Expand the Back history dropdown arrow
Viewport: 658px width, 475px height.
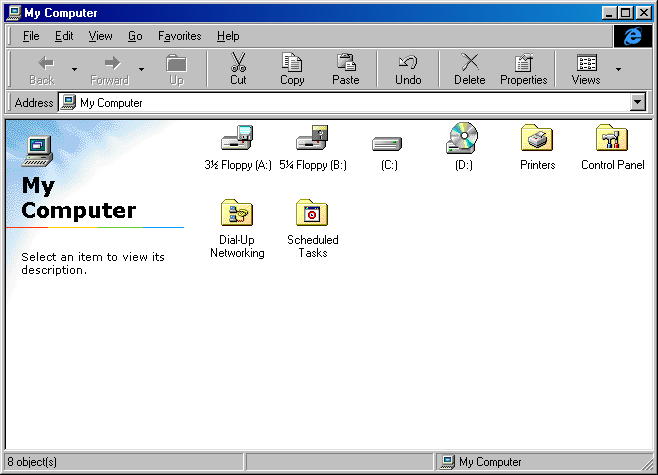click(x=74, y=69)
